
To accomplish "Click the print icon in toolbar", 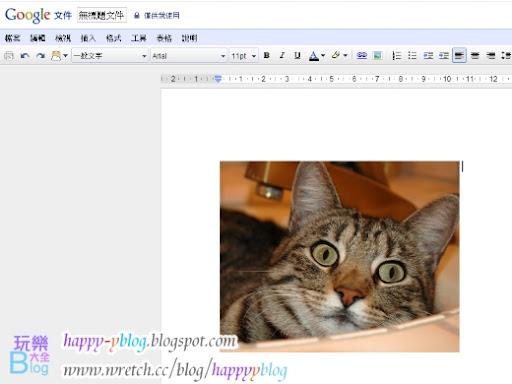I will point(9,56).
